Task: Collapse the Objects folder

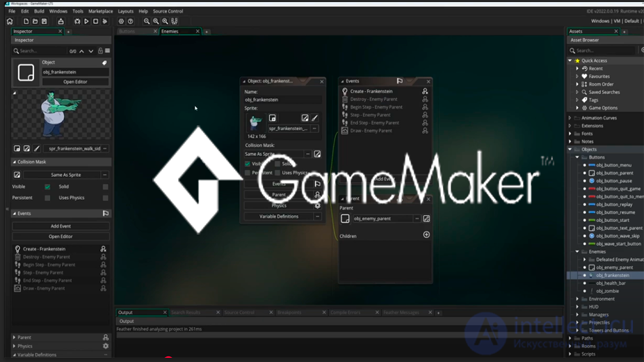Action: point(570,150)
